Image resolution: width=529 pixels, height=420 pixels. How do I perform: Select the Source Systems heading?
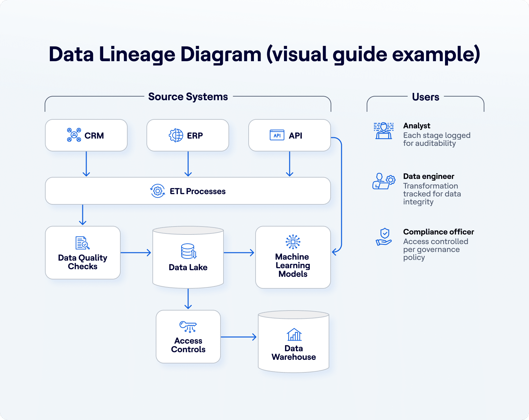[188, 97]
